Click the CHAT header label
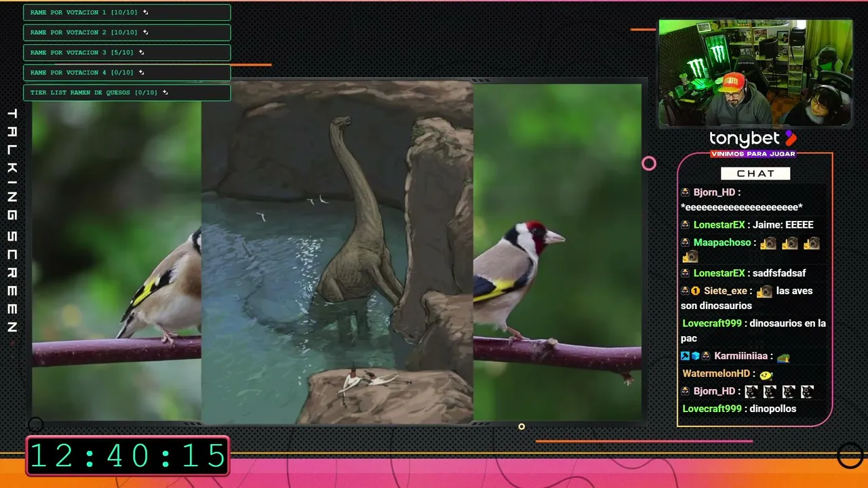The width and height of the screenshot is (868, 488). [755, 174]
